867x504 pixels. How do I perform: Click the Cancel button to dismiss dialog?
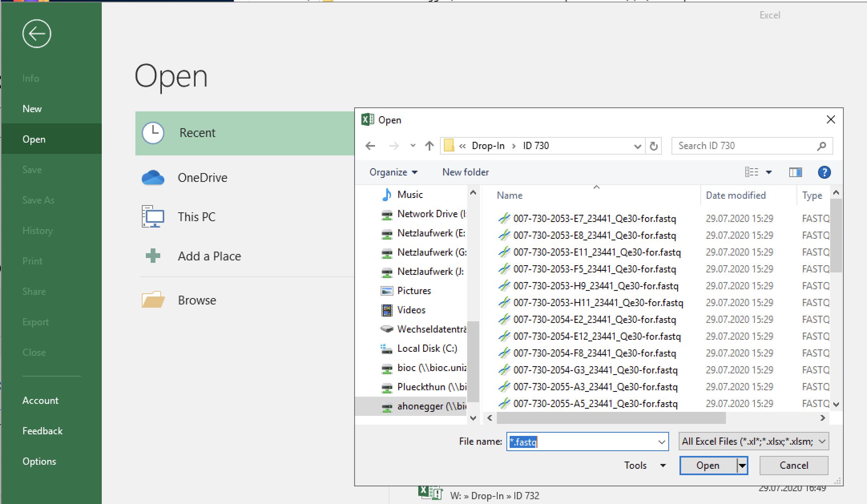coord(793,465)
